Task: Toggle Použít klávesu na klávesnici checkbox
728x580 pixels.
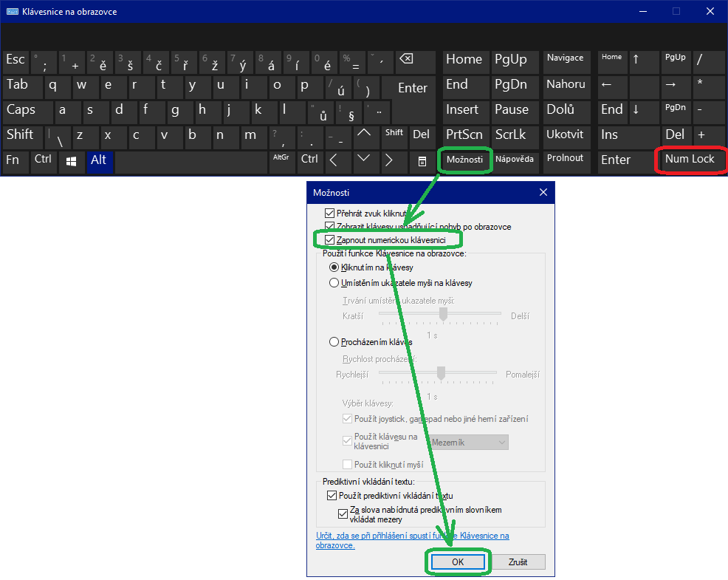Action: tap(347, 441)
